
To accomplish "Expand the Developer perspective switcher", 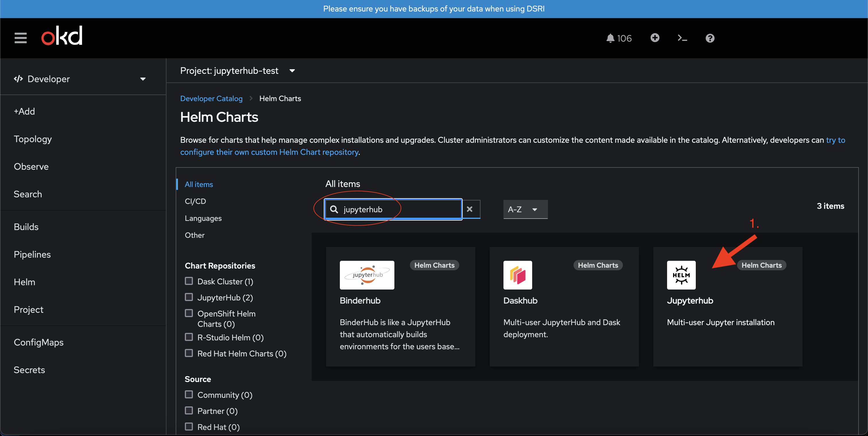I will tap(80, 79).
